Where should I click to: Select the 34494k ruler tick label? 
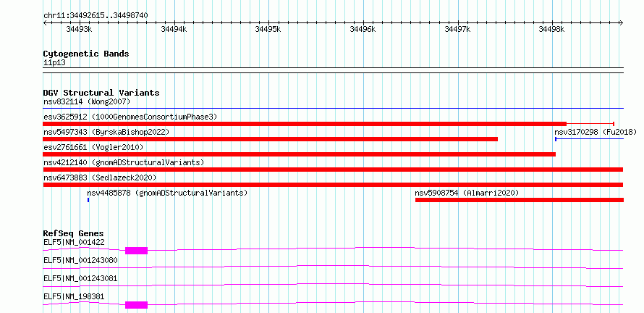coord(174,29)
